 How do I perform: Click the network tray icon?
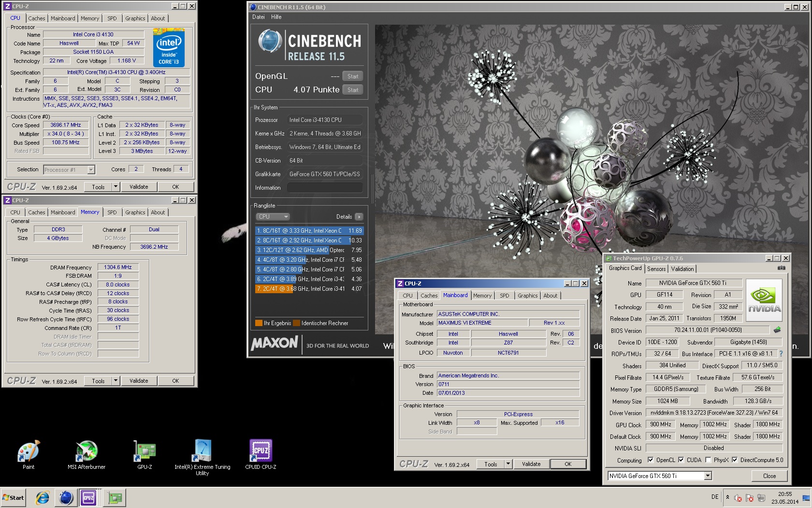point(761,498)
